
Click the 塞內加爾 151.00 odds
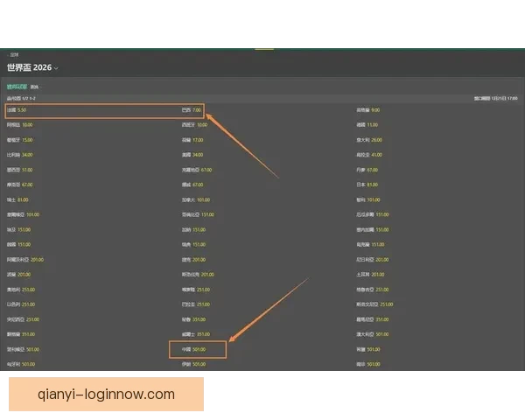(373, 229)
